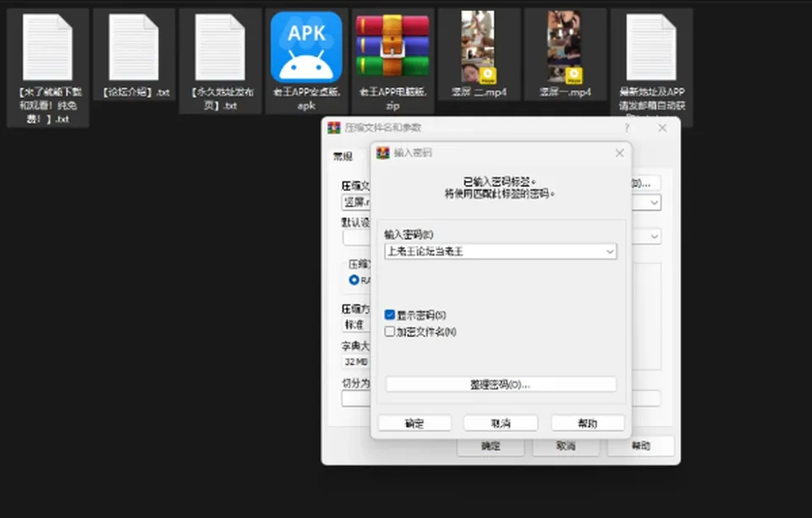The height and width of the screenshot is (518, 812).
Task: Select the 最新地址及APP text file icon
Action: [x=651, y=47]
